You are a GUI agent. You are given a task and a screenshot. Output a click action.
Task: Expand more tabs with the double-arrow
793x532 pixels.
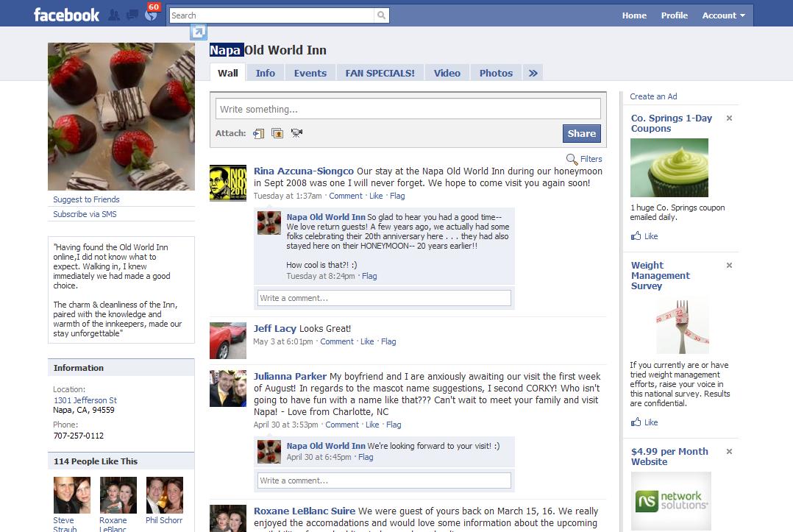(533, 73)
